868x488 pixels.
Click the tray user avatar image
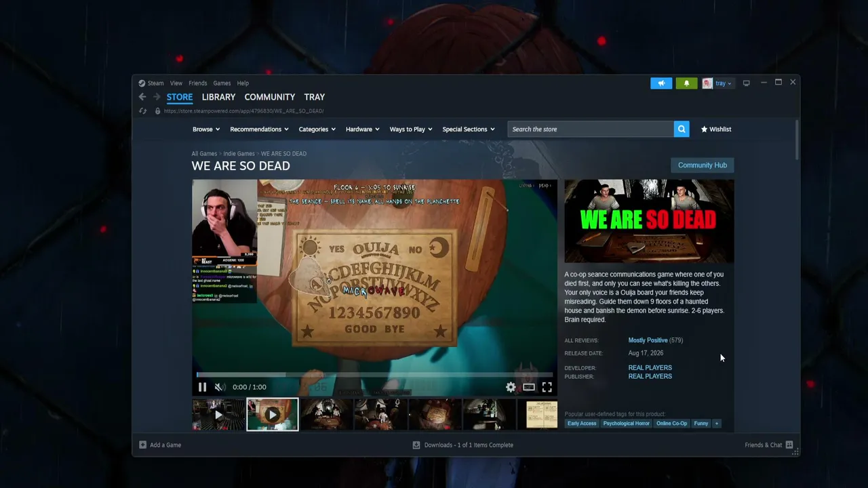click(x=707, y=83)
